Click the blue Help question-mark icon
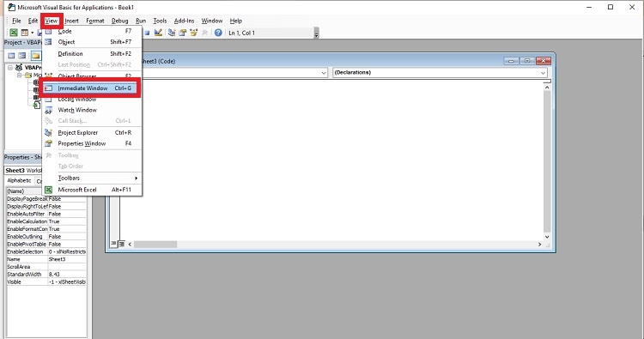 point(218,33)
